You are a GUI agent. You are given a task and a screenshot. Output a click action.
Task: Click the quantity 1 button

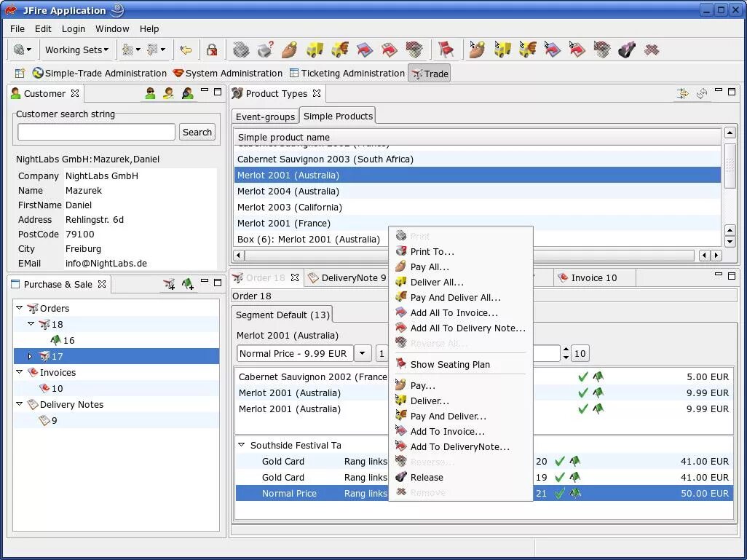(x=382, y=354)
